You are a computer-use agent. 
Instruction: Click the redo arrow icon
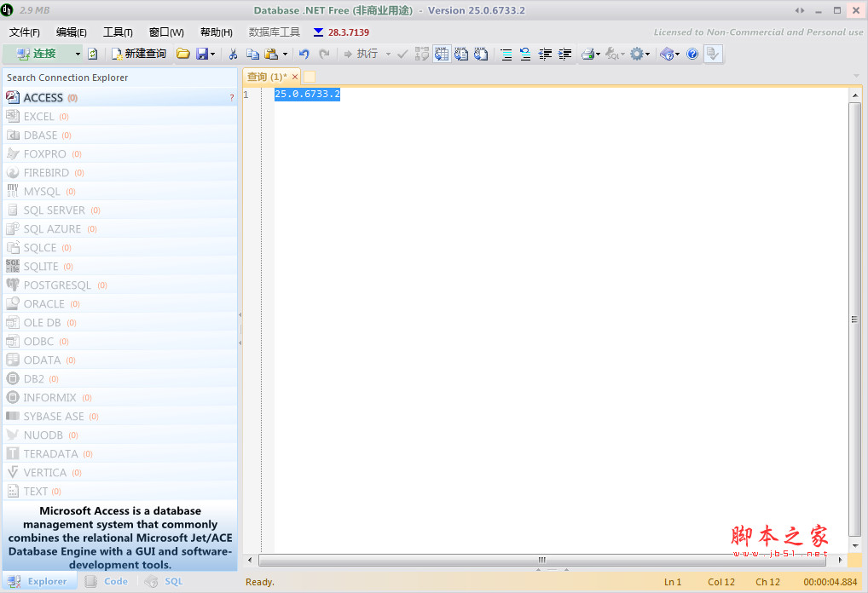coord(324,54)
